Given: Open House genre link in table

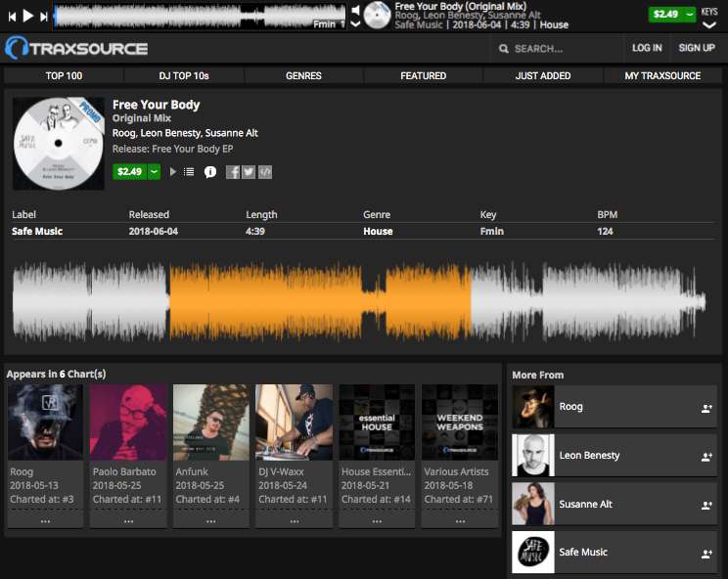Looking at the screenshot, I should click(378, 231).
